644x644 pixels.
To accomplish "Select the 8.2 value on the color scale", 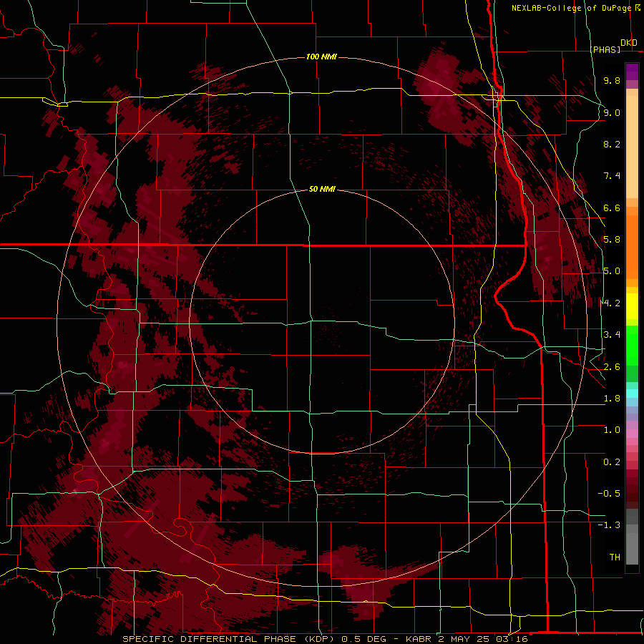I will click(612, 144).
